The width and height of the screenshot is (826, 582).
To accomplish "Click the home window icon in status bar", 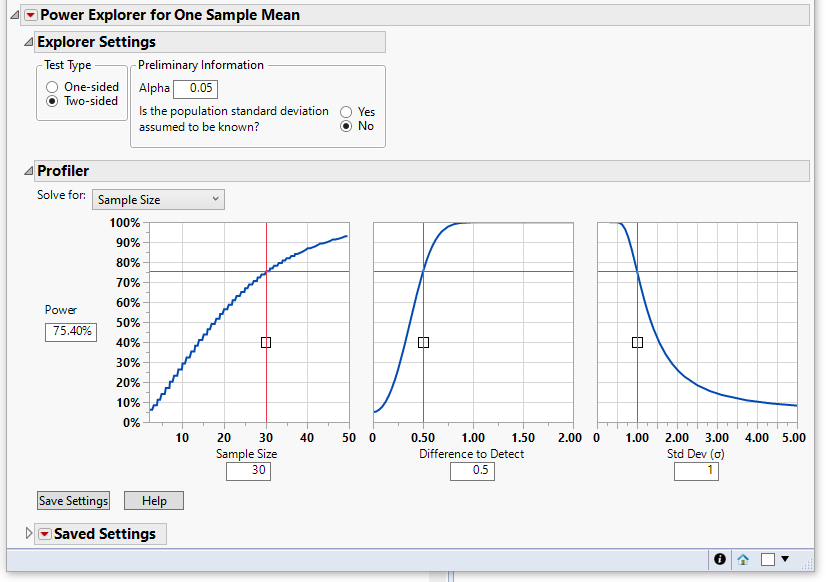I will [743, 559].
